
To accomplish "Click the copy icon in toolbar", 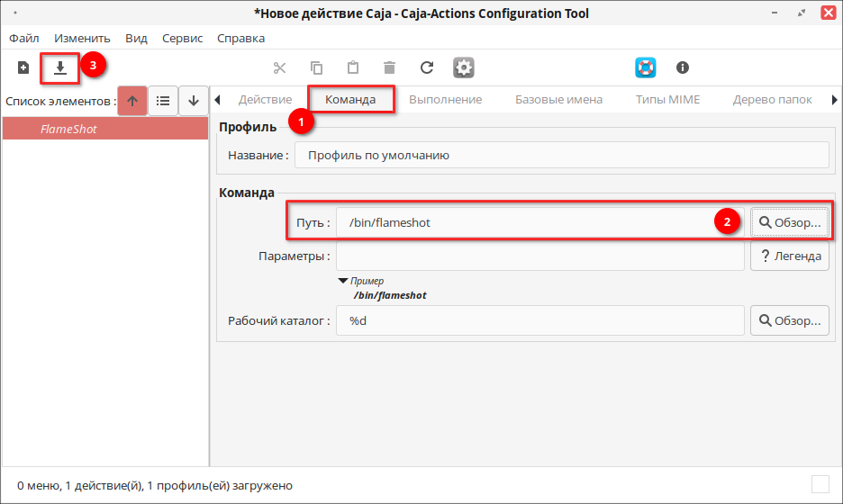I will (x=317, y=67).
